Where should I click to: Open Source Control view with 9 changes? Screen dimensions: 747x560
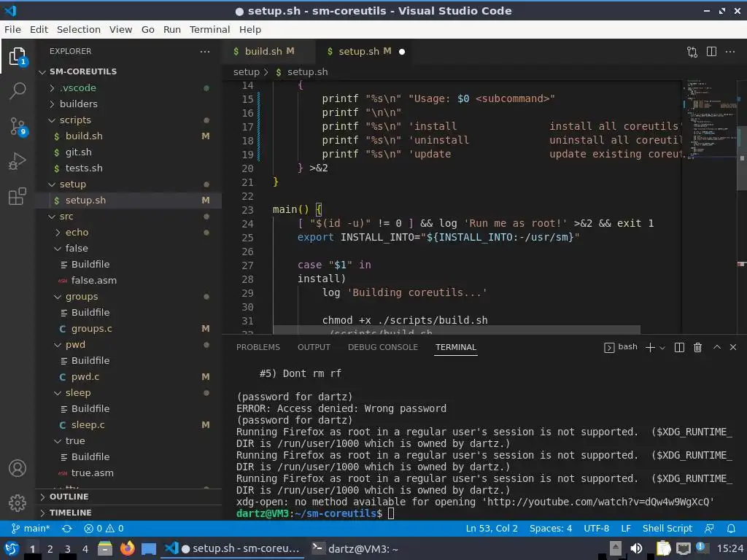(x=18, y=127)
